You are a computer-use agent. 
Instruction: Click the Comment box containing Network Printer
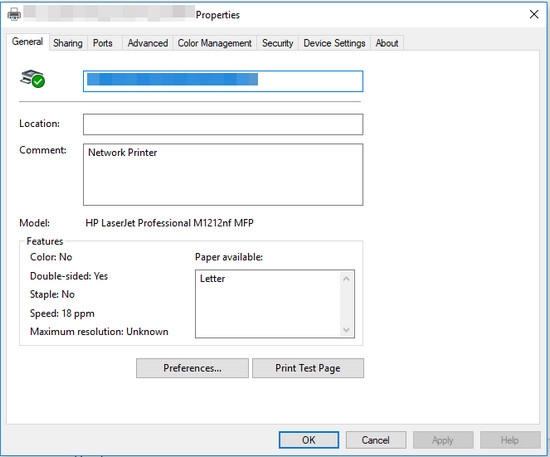(223, 175)
